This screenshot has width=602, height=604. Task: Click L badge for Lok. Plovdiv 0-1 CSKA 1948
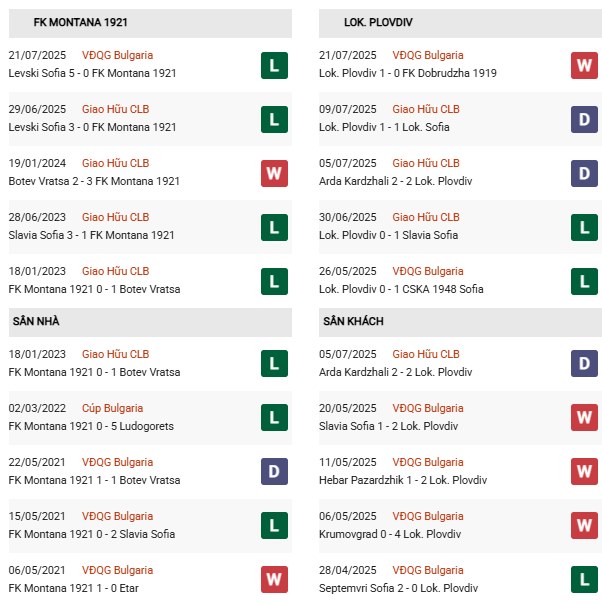tap(584, 282)
